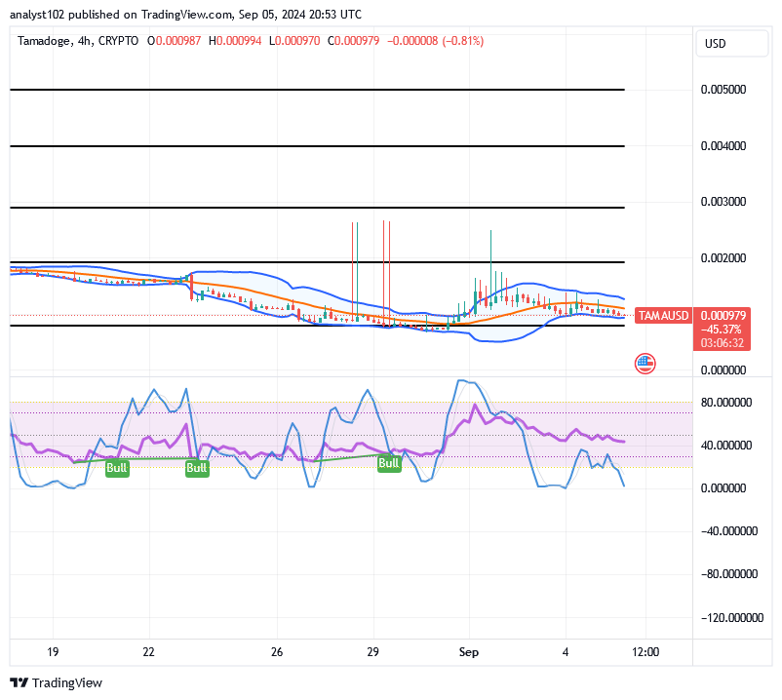This screenshot has width=782, height=700.
Task: Select the red TAMAUSD price label
Action: pos(663,316)
